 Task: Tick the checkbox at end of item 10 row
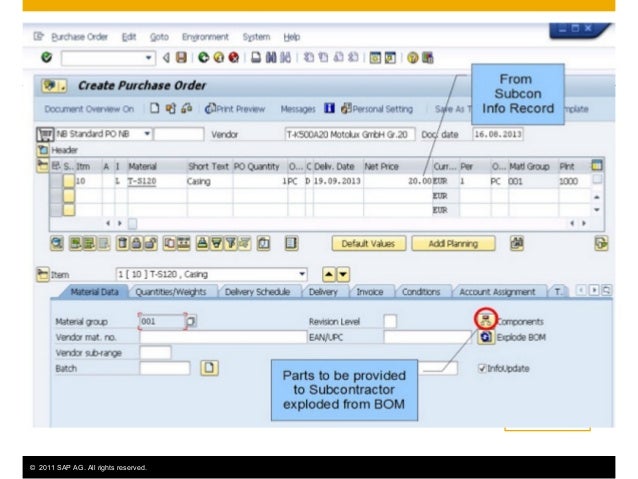(597, 179)
